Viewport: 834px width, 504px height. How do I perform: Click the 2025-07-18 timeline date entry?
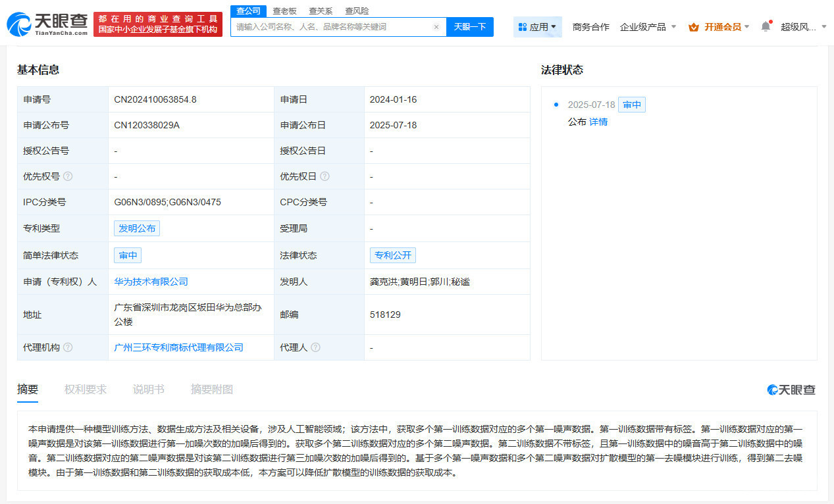point(591,105)
